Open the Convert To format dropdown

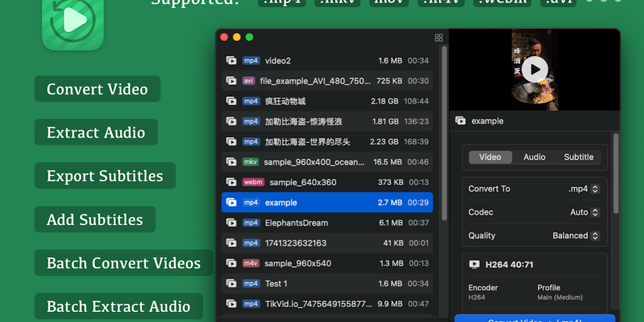584,189
